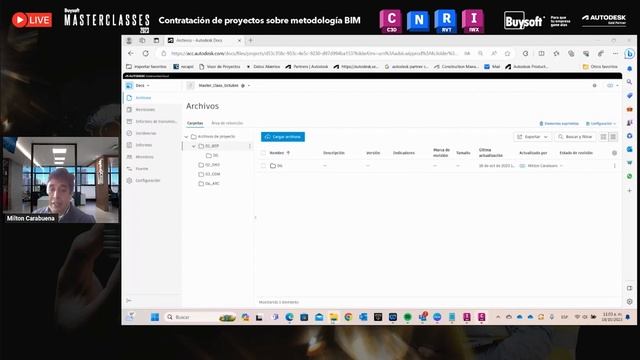Click the browser address bar
Viewport: 640px width, 360px height.
coord(314,53)
